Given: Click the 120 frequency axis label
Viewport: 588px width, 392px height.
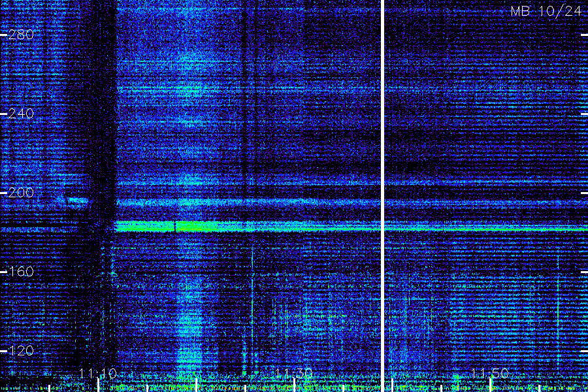Looking at the screenshot, I should pos(21,351).
